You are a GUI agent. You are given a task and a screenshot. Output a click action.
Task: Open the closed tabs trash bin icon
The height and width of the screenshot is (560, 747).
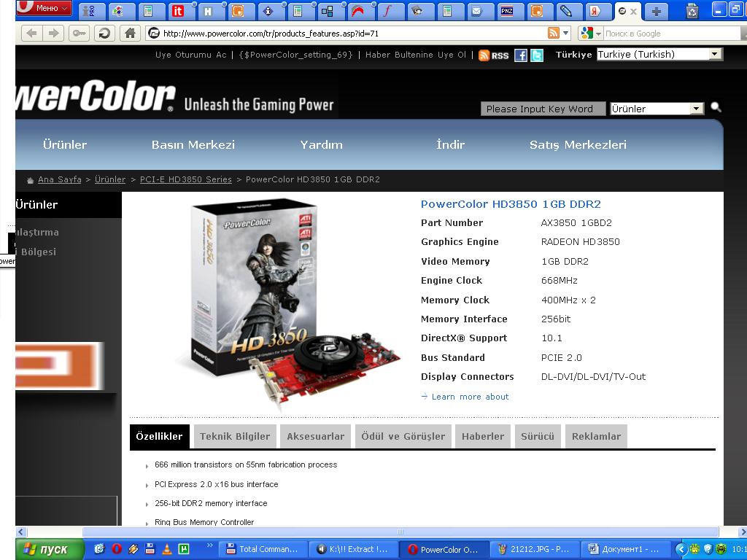[x=692, y=11]
